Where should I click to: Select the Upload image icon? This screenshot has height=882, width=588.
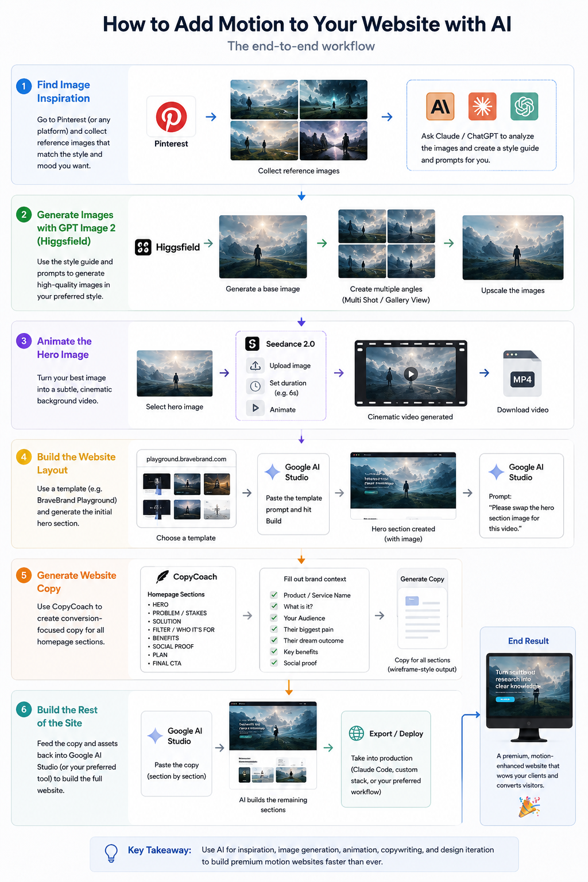pos(256,365)
